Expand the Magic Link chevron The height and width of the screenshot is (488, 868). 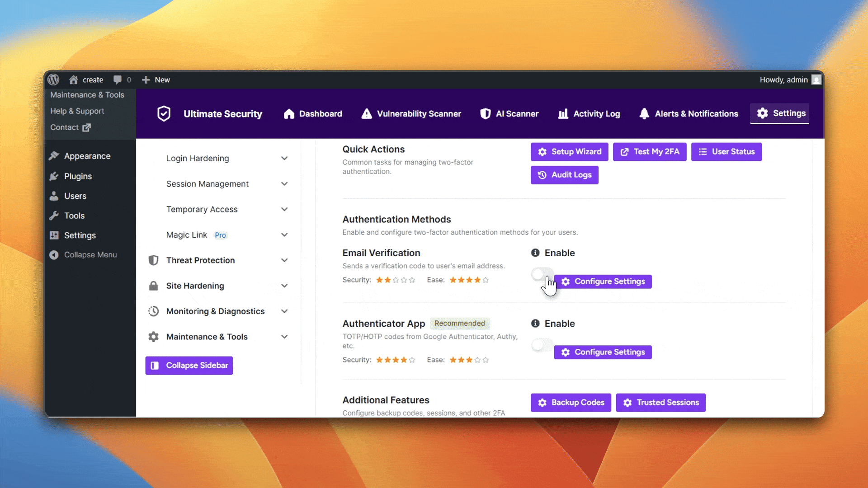(x=284, y=235)
